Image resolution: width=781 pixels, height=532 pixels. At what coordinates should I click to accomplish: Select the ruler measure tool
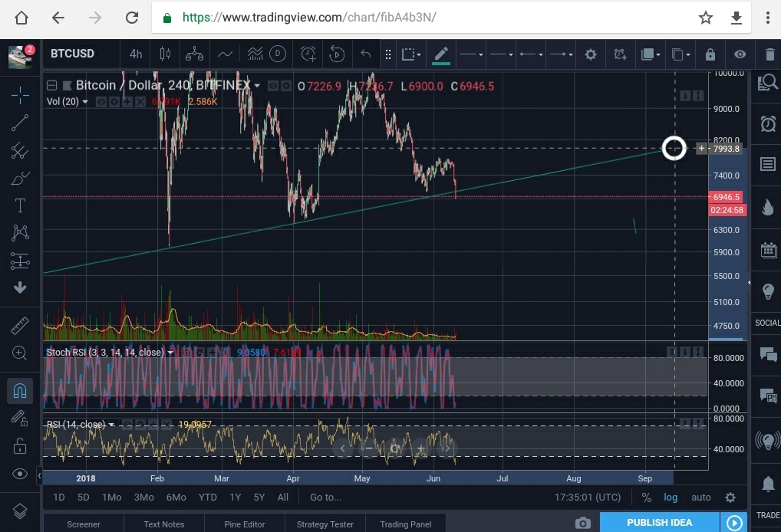click(20, 326)
